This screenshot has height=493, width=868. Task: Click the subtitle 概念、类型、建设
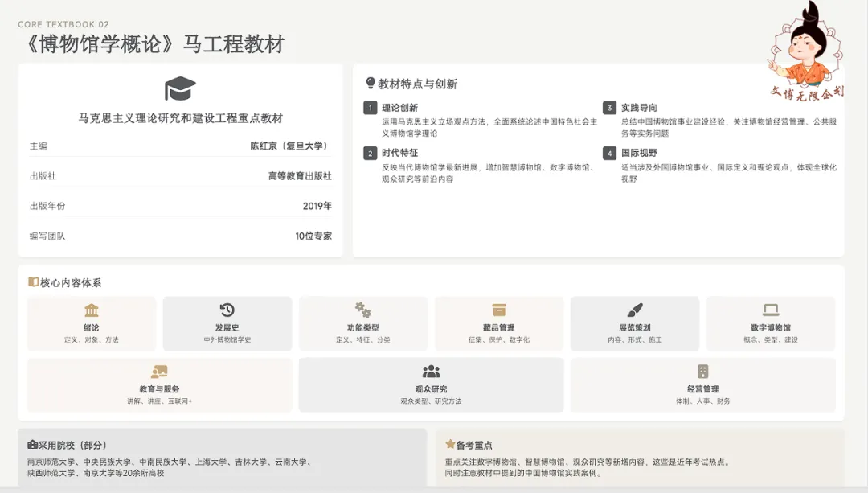tap(771, 339)
